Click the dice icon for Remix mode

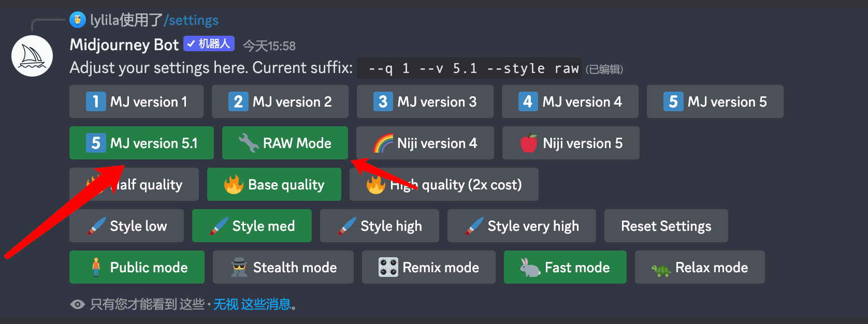click(x=388, y=267)
